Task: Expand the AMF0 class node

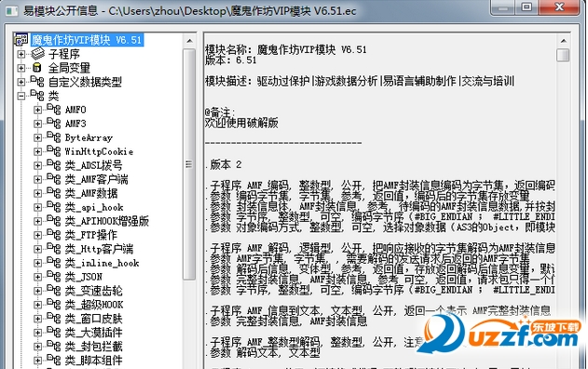Action: [x=37, y=110]
